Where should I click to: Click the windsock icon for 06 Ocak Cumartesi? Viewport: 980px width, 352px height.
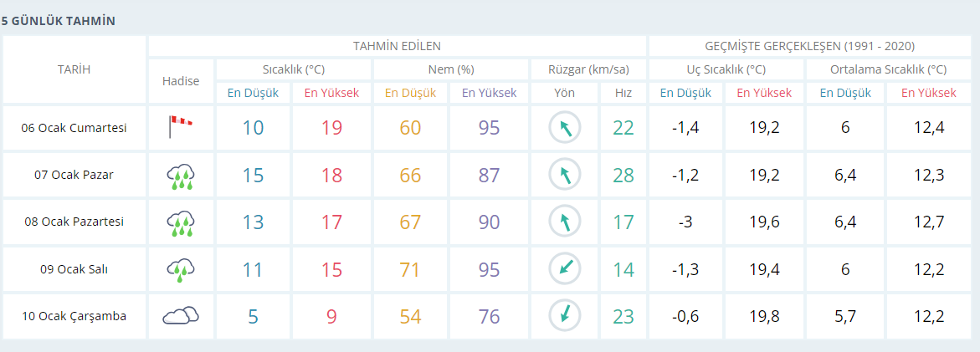tap(181, 127)
